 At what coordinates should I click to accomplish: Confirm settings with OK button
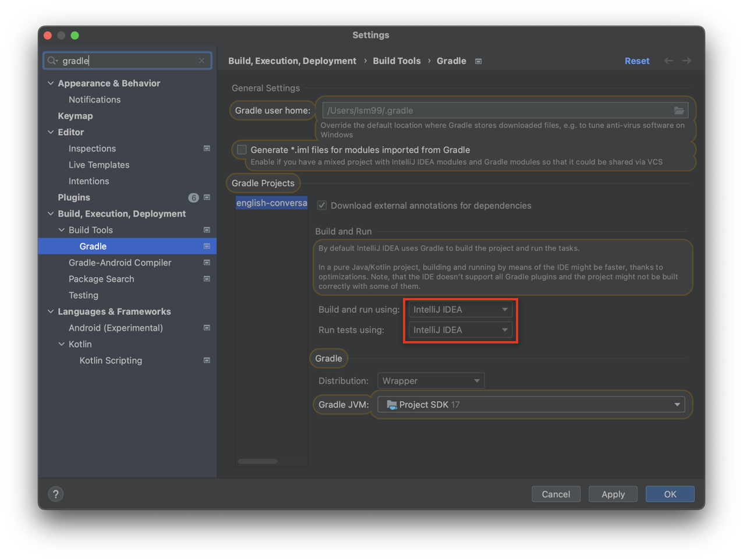[x=670, y=494]
